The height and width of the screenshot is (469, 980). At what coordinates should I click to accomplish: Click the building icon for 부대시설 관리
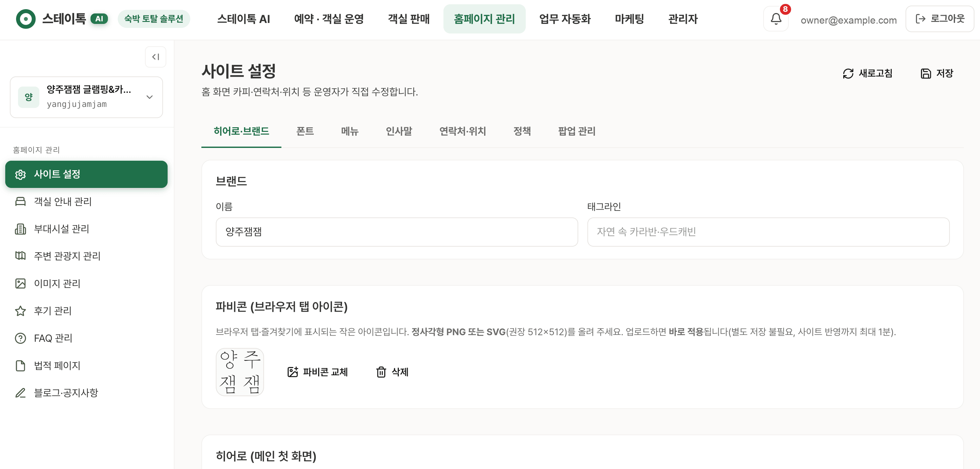click(20, 229)
